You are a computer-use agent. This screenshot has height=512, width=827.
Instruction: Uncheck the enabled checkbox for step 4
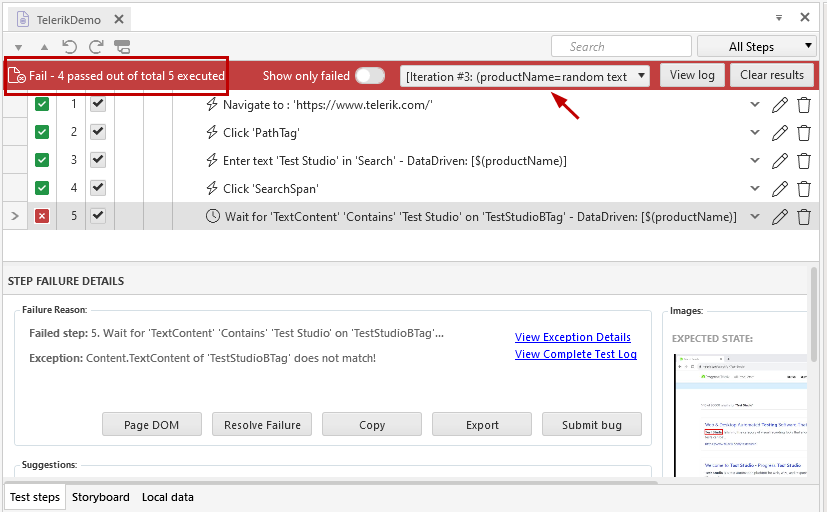[98, 187]
